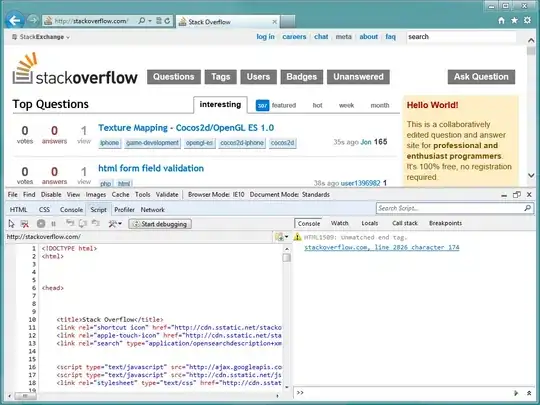The height and width of the screenshot is (405, 540).
Task: Click the Start debugging button
Action: (160, 224)
